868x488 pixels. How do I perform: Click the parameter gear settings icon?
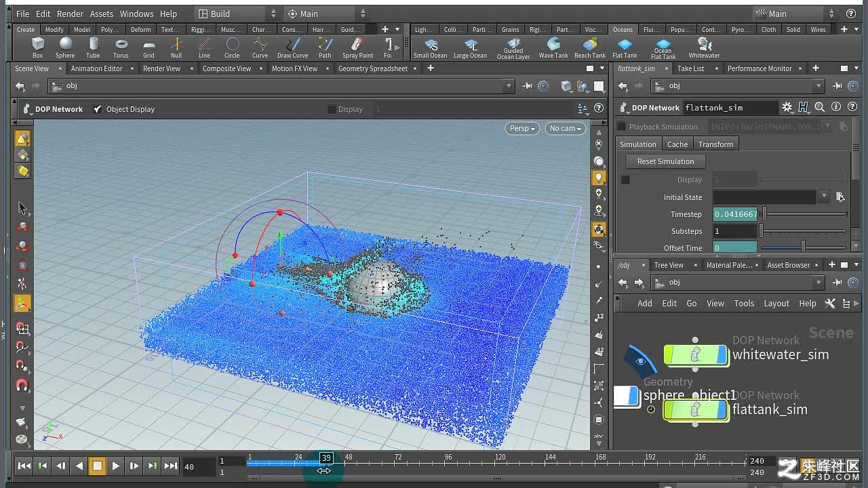787,107
